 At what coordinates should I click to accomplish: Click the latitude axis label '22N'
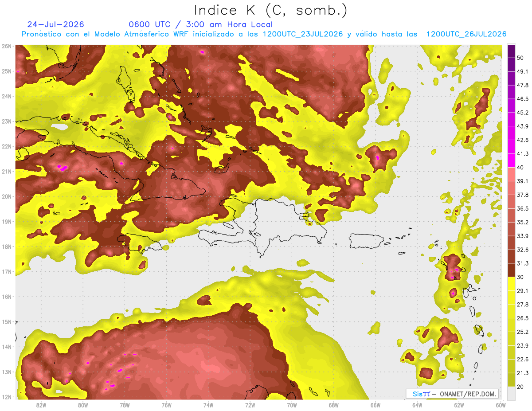7,146
